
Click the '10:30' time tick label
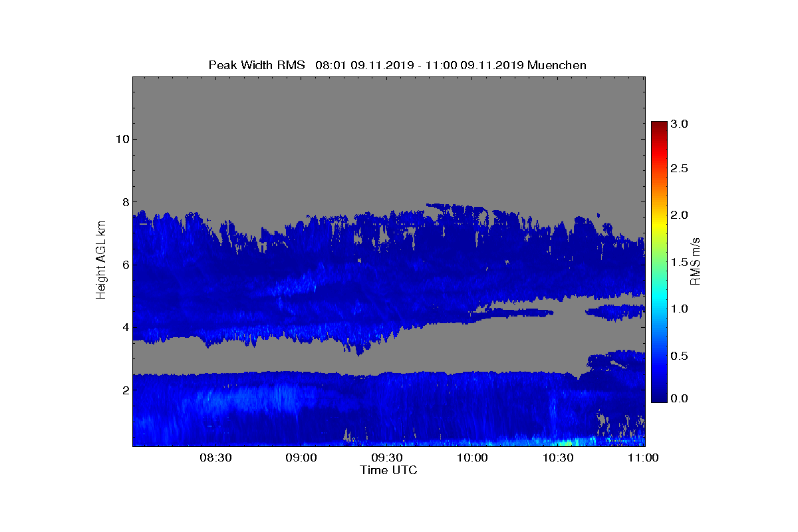559,458
